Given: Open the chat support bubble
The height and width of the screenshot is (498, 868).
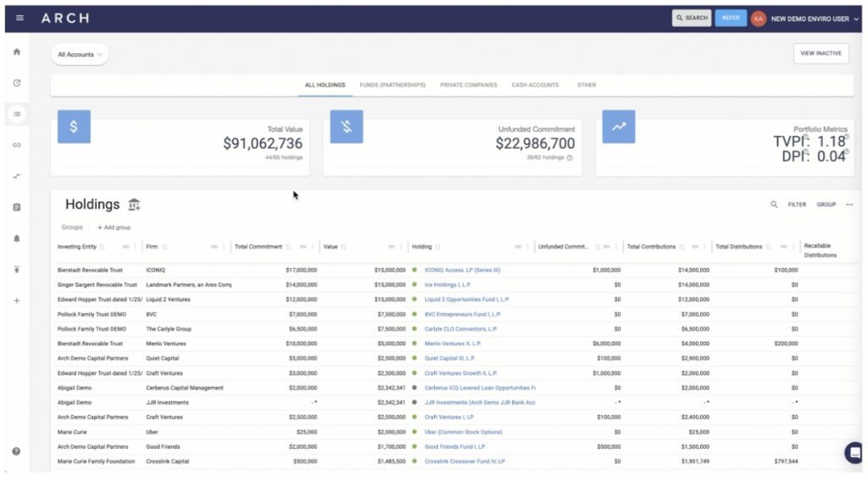Looking at the screenshot, I should 854,452.
